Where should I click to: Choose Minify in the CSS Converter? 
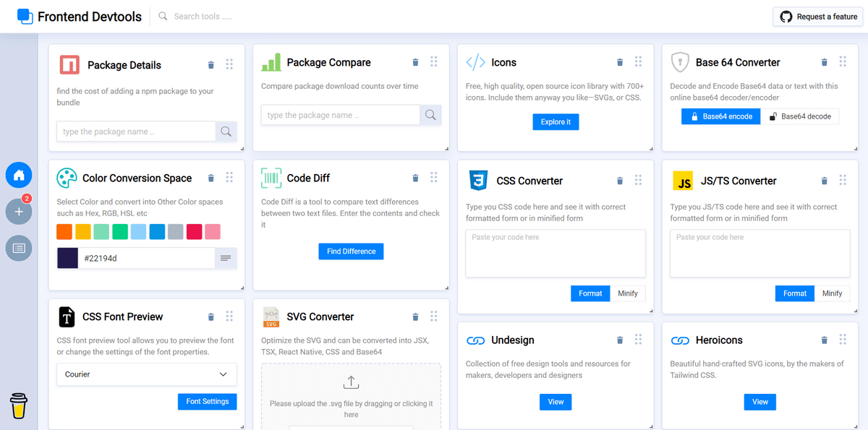pos(628,293)
